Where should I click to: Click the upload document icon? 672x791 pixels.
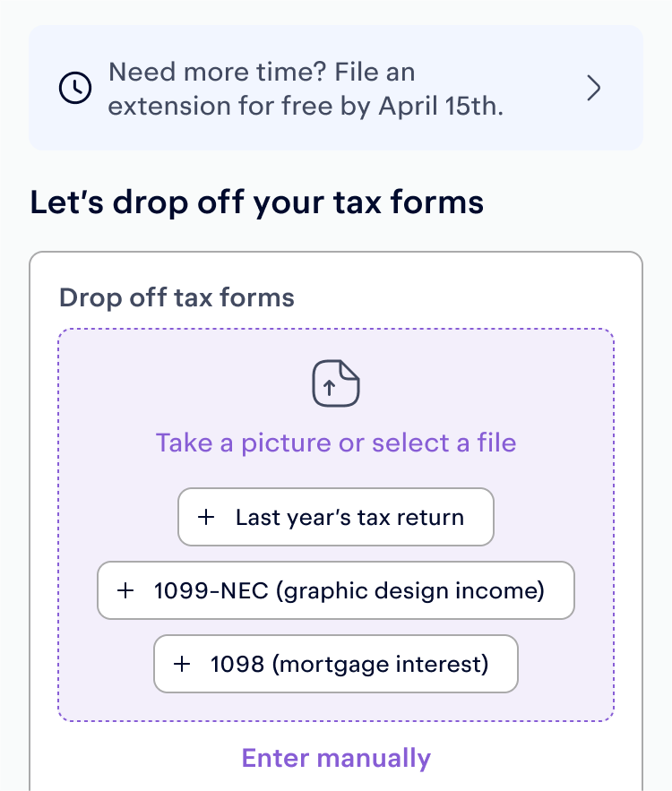point(336,383)
